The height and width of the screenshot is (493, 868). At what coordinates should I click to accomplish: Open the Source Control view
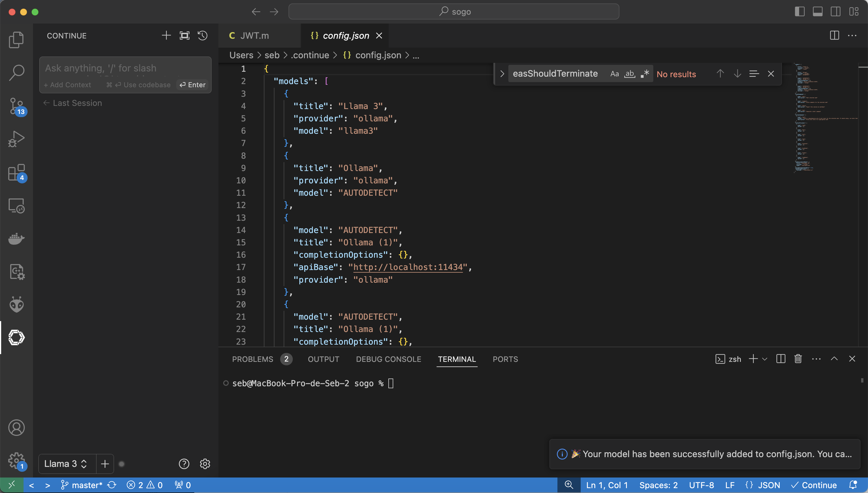pos(16,106)
